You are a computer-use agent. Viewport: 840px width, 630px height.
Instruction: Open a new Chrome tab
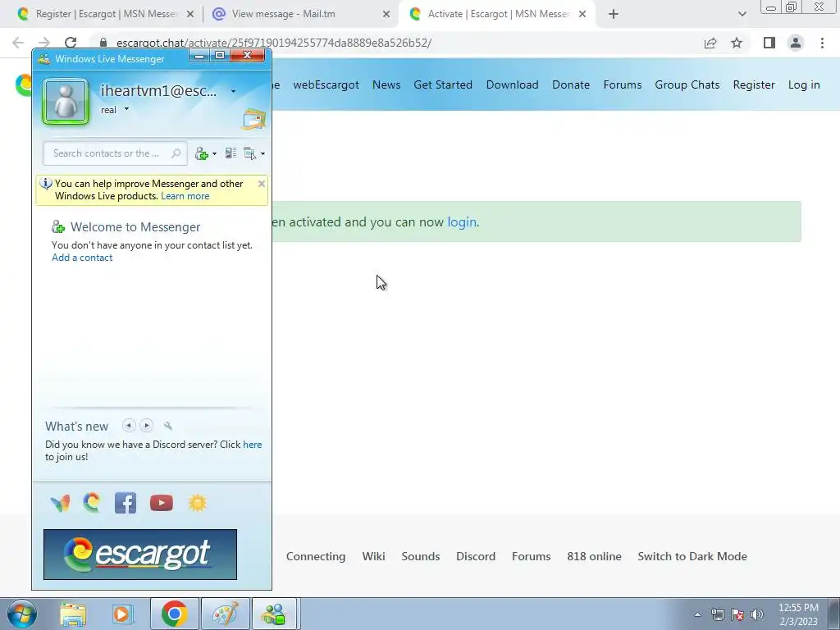coord(614,15)
